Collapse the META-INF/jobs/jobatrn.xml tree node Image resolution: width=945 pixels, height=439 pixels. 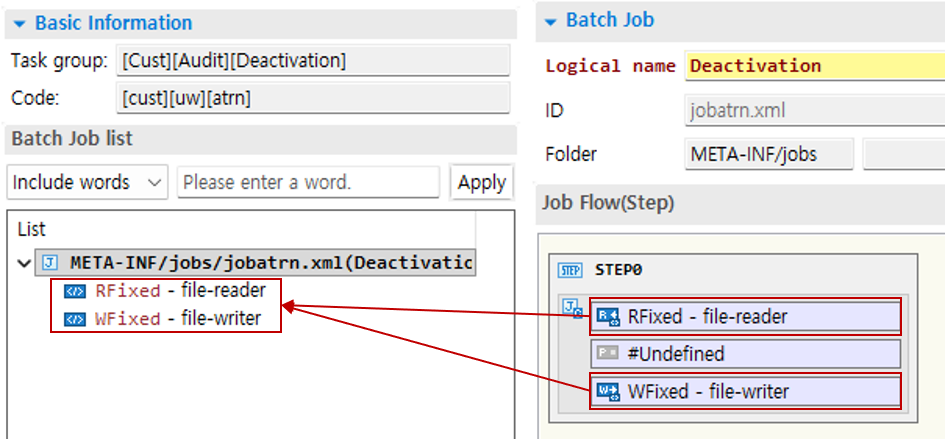coord(24,264)
